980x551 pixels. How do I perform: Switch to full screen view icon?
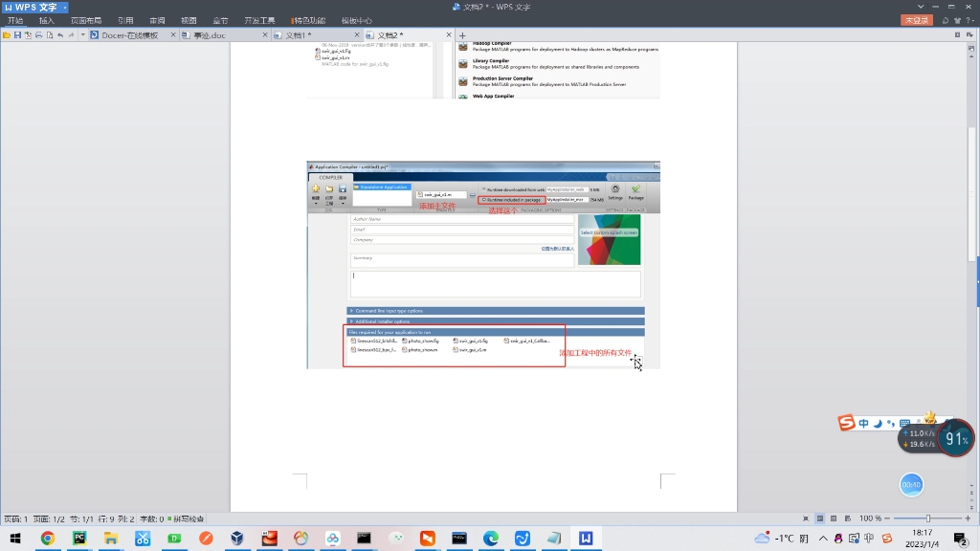pyautogui.click(x=806, y=518)
